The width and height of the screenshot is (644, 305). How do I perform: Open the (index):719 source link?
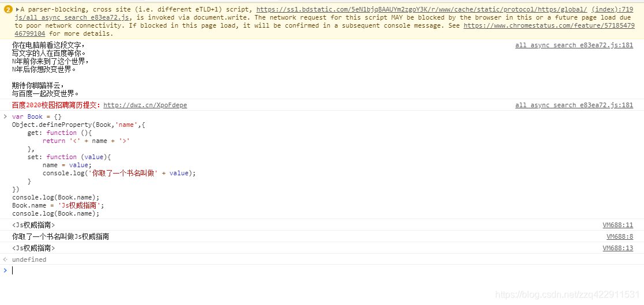(613, 9)
